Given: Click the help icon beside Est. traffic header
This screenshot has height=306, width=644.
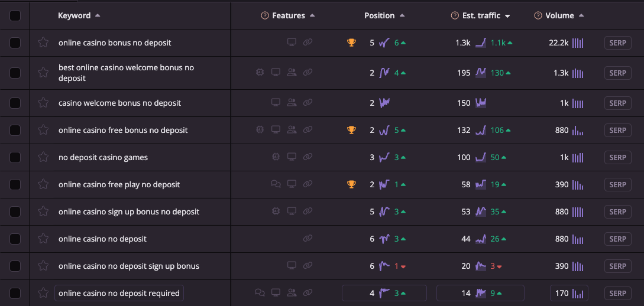Looking at the screenshot, I should point(455,16).
